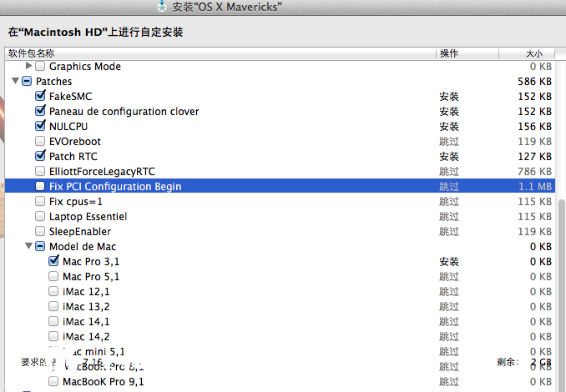The width and height of the screenshot is (566, 392).
Task: Enable the SleepEnabler checkbox
Action: coord(40,232)
